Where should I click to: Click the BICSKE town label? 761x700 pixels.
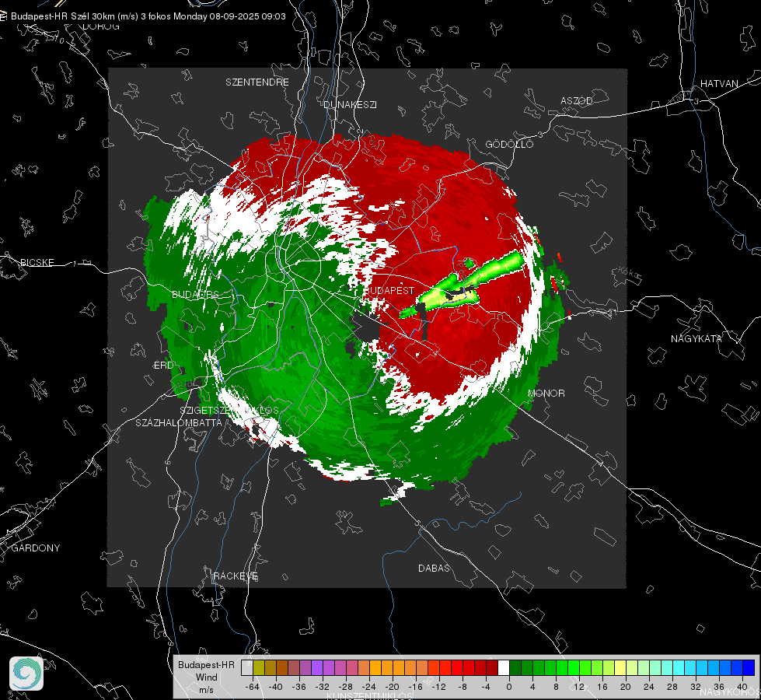click(x=37, y=262)
